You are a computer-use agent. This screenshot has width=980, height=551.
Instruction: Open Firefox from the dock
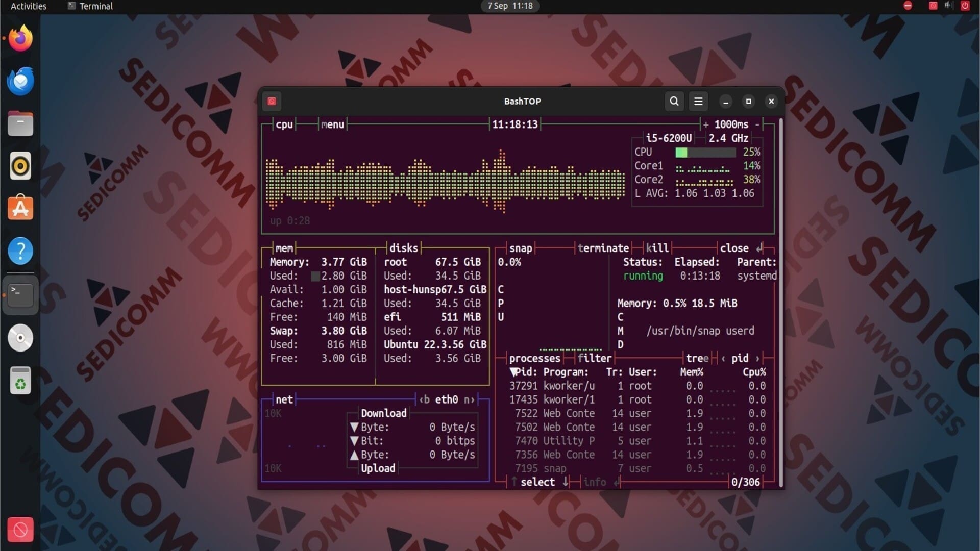(20, 38)
